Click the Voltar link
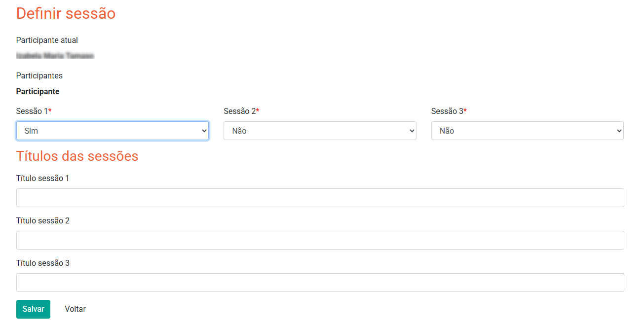The height and width of the screenshot is (326, 644). click(x=75, y=309)
